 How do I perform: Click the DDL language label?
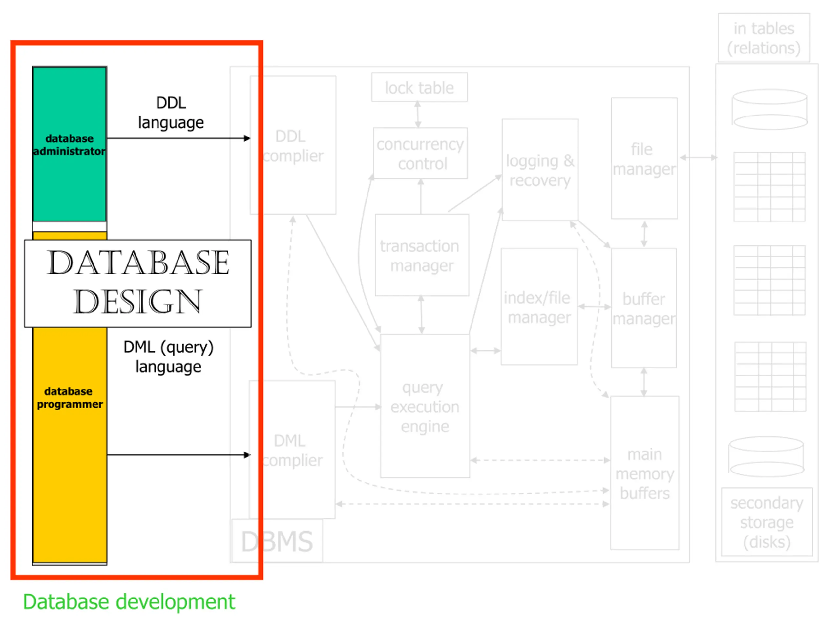pyautogui.click(x=171, y=113)
